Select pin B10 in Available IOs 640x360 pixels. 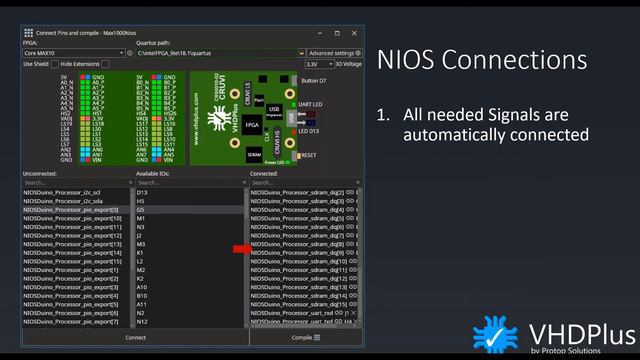(190, 296)
